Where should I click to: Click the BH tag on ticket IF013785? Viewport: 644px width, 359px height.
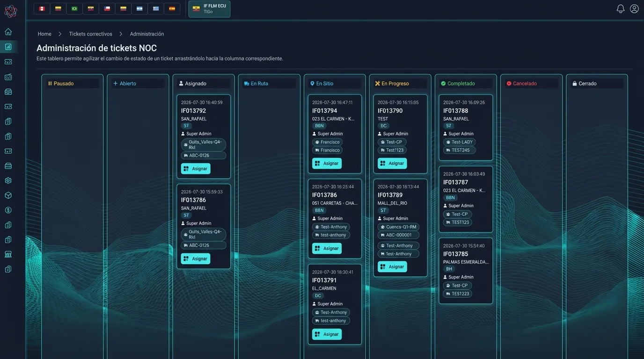tap(449, 269)
